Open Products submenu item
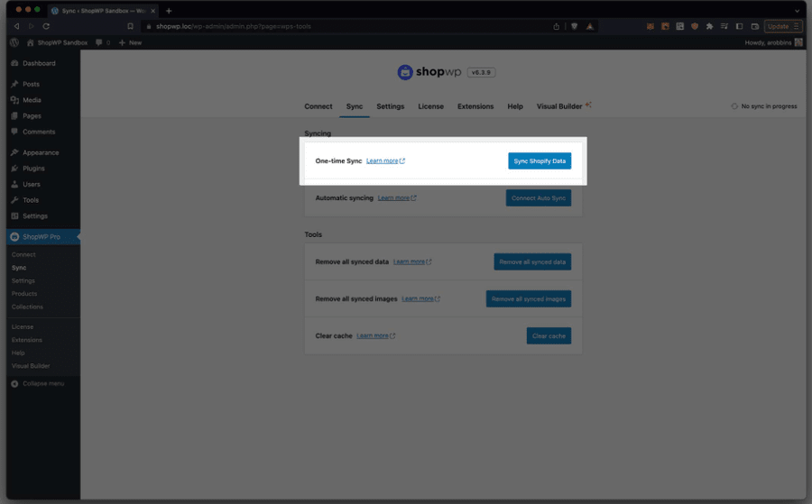This screenshot has height=504, width=812. pos(24,293)
